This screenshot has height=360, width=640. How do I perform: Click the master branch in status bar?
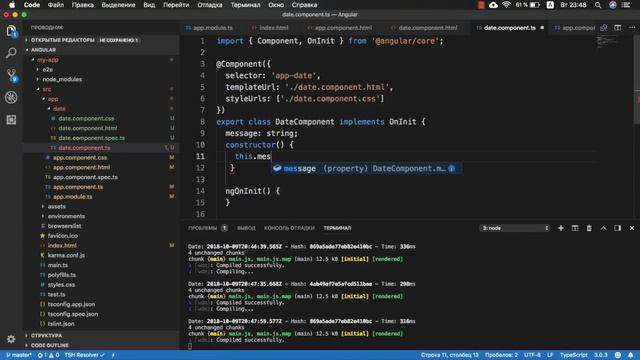click(19, 355)
